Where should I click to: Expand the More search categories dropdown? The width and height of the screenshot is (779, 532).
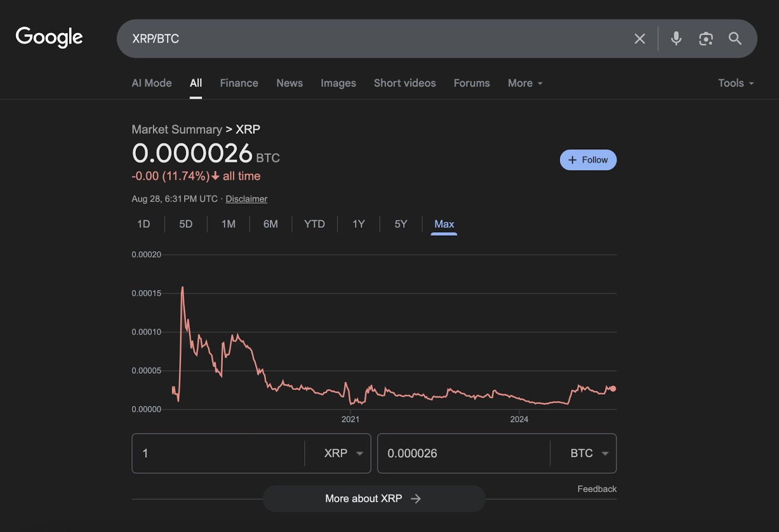[525, 83]
